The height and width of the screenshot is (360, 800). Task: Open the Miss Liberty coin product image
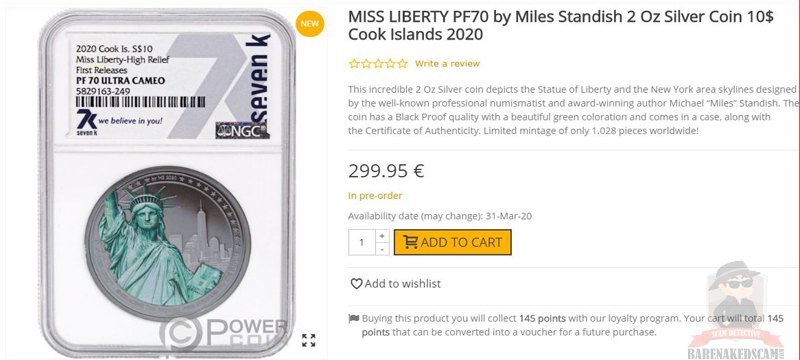click(x=167, y=182)
